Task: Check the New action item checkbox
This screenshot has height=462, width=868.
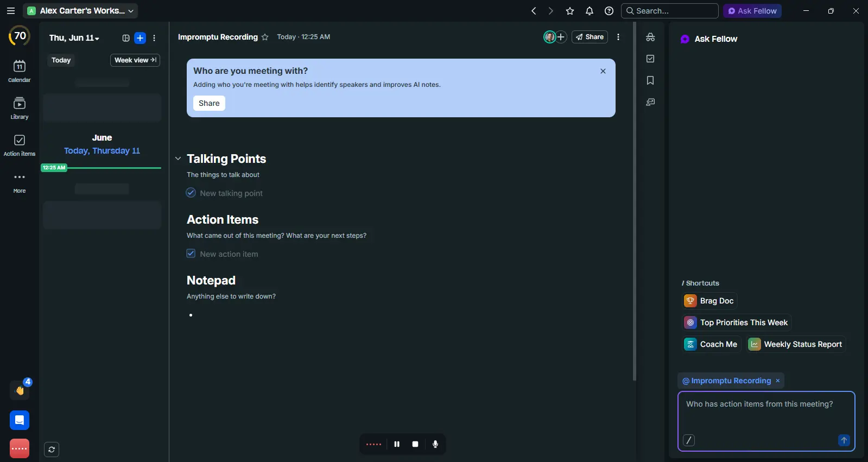Action: 191,254
